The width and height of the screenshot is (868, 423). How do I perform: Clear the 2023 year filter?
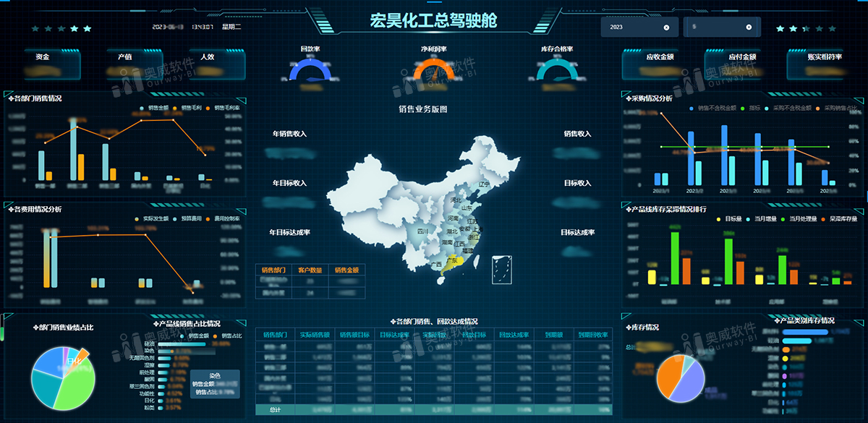click(x=666, y=27)
